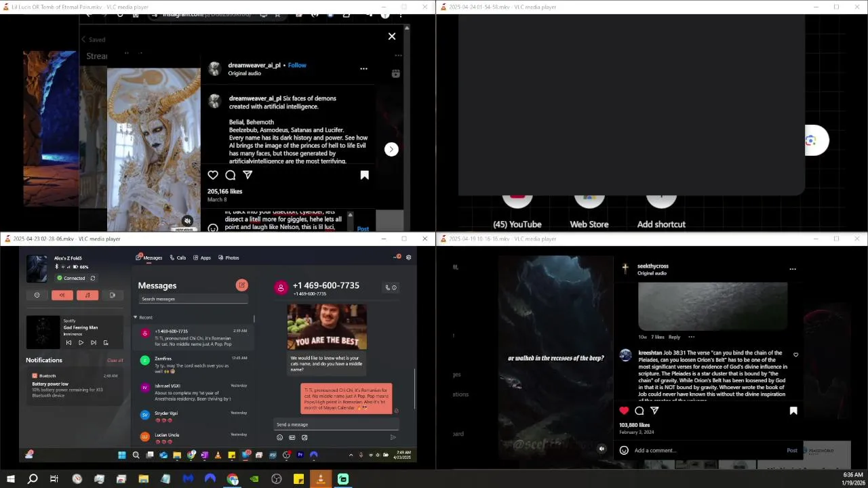Screen dimensions: 868x488
Task: Collapse the Recent conversations list
Action: coord(135,317)
